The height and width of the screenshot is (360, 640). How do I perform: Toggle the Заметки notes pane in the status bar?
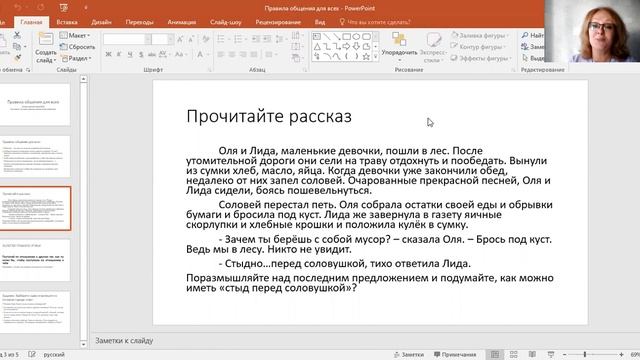tap(409, 355)
